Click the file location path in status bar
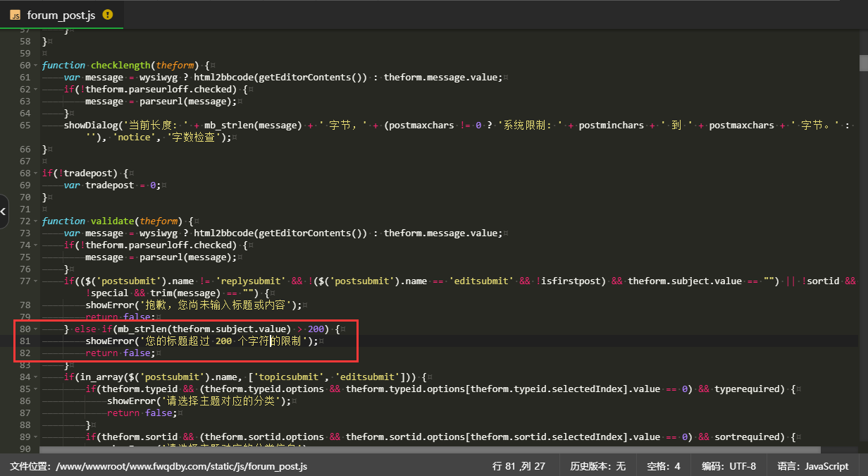This screenshot has height=476, width=868. (159, 466)
